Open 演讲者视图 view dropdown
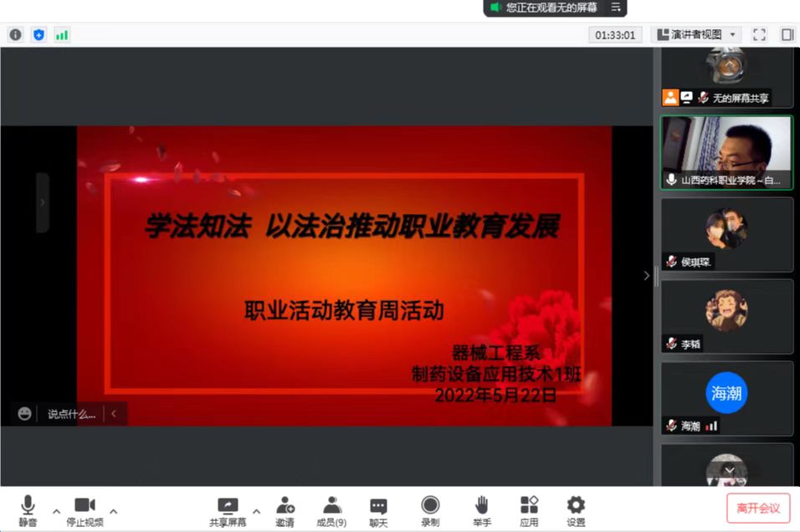This screenshot has height=532, width=800. (x=696, y=34)
